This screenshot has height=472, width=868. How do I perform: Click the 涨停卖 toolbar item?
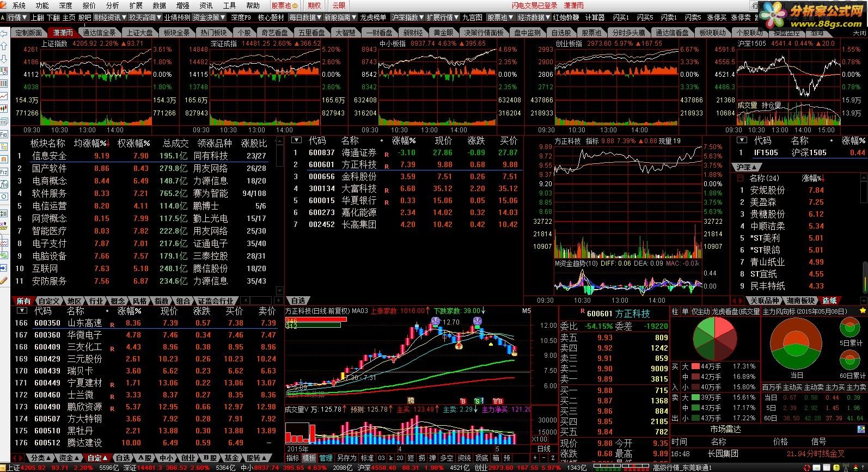(x=741, y=17)
